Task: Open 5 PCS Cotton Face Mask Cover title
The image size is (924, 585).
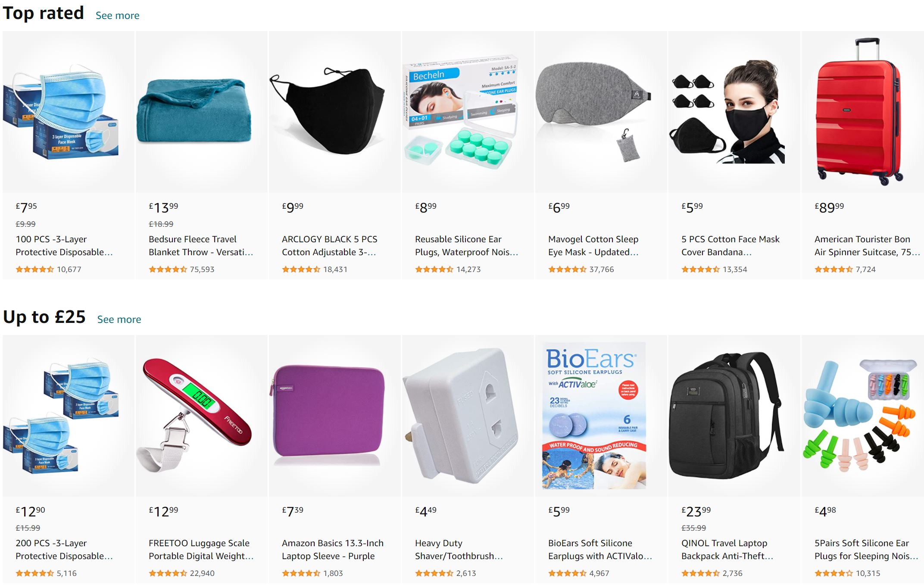Action: pos(730,246)
